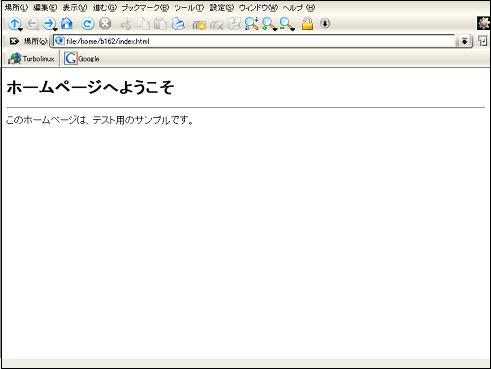Screen dimensions: 491x369
Task: Open the Turbolinux bookmark
Action: pyautogui.click(x=31, y=59)
